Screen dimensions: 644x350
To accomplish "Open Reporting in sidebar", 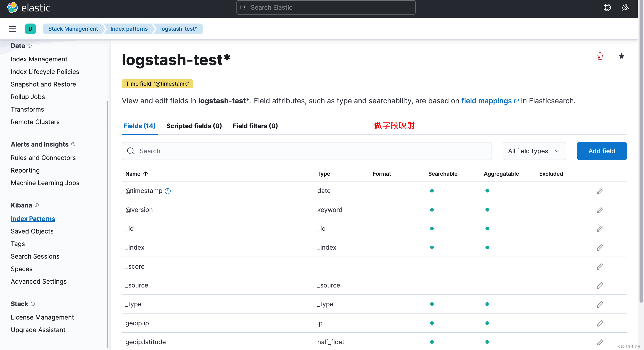I will click(25, 170).
